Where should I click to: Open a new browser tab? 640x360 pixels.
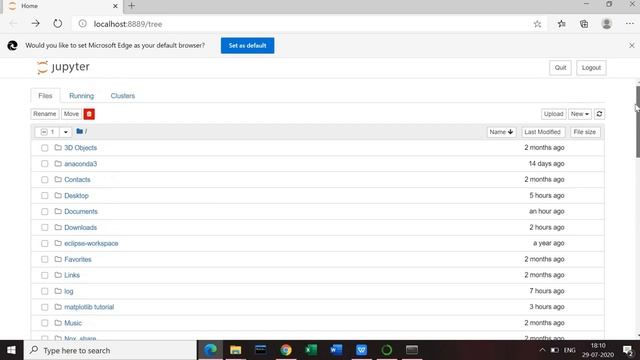131,6
